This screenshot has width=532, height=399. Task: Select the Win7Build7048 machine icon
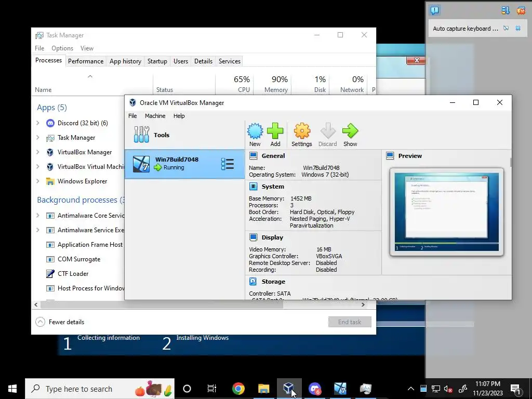point(141,164)
